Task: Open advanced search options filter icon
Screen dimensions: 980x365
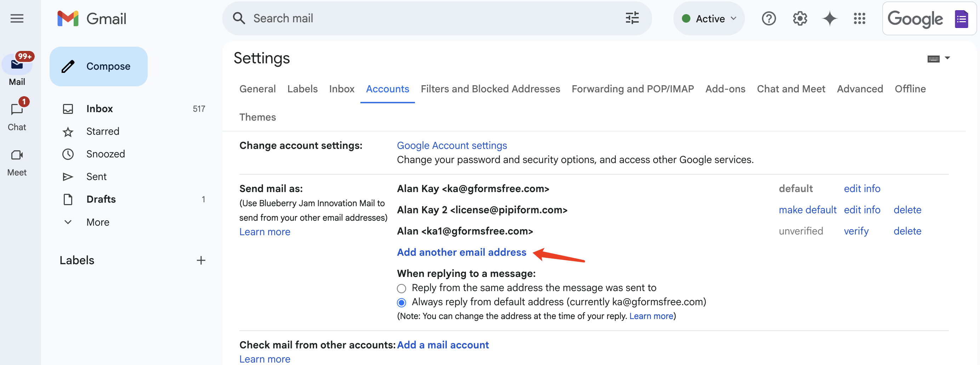Action: pyautogui.click(x=632, y=18)
